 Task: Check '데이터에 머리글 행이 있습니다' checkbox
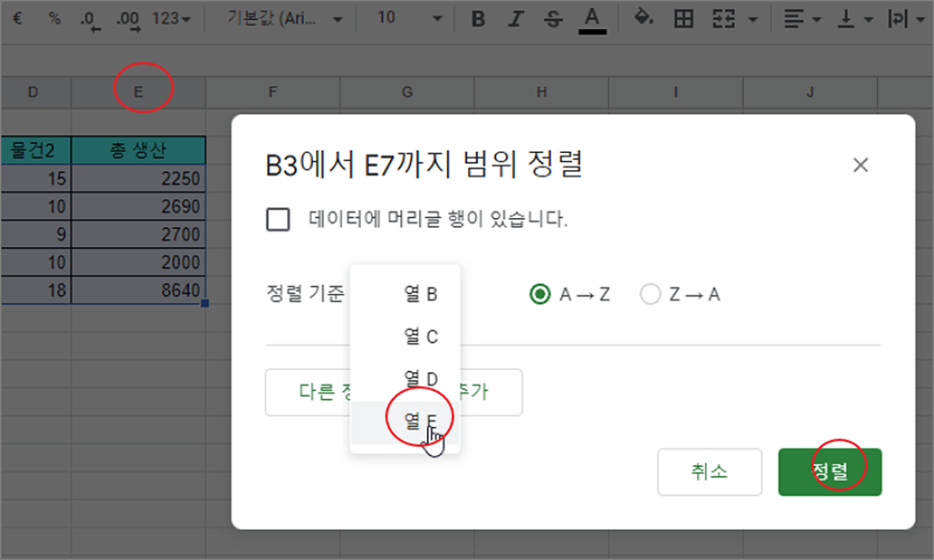click(278, 219)
